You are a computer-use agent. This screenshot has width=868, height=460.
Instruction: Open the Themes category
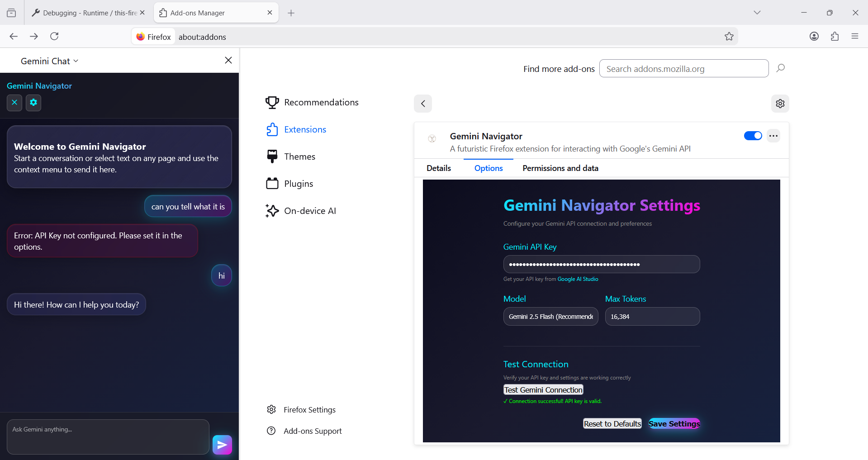pos(291,157)
